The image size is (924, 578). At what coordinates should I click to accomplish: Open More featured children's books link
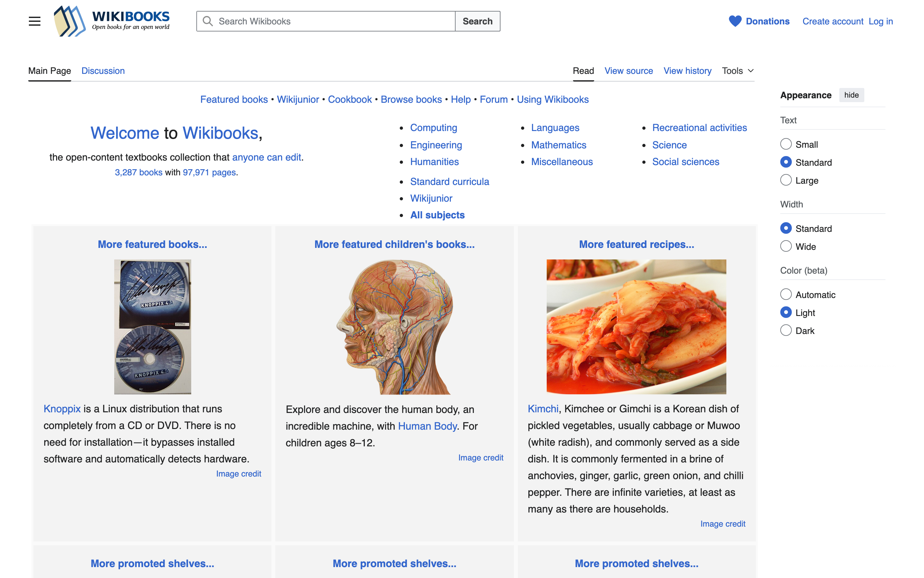[x=394, y=244]
